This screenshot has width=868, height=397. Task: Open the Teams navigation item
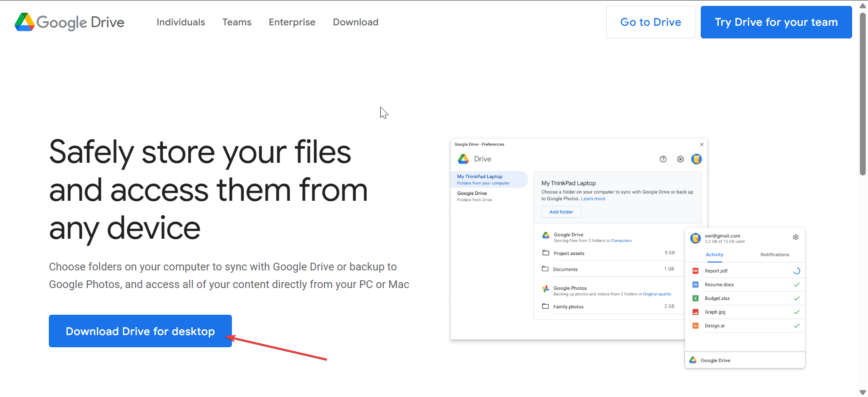[237, 22]
